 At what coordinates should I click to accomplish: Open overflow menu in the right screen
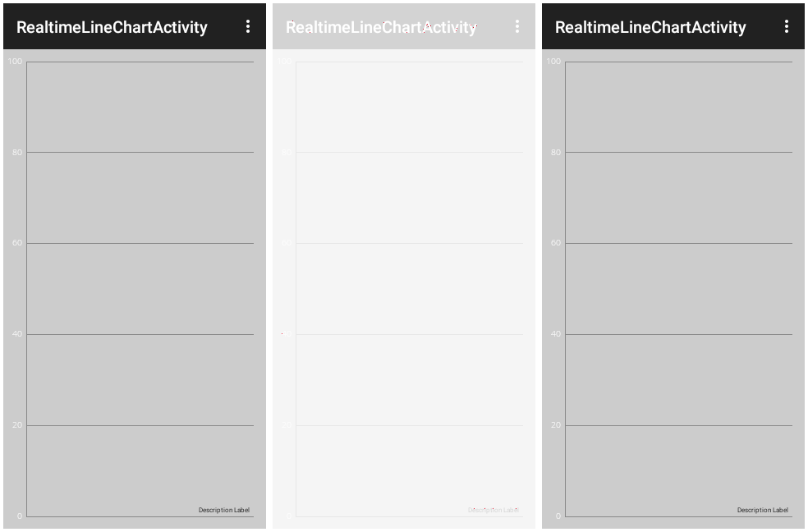point(787,27)
